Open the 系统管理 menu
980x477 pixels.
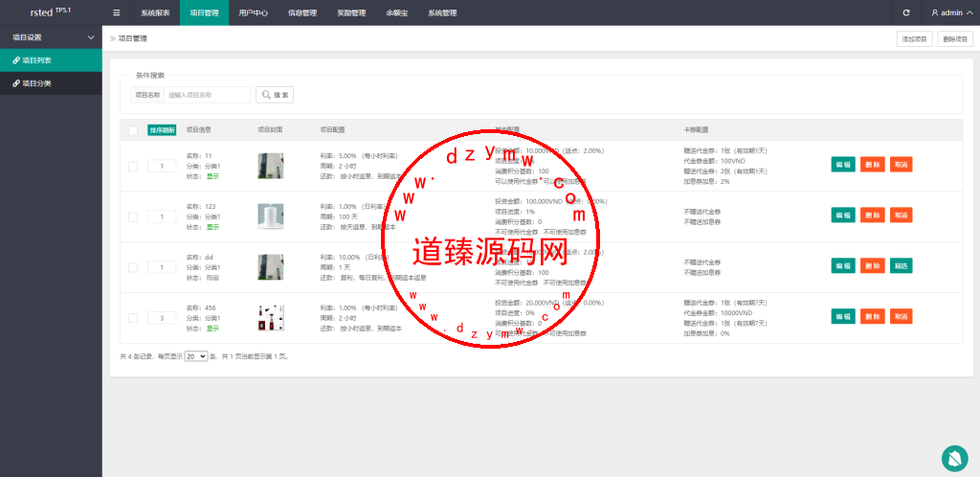(442, 12)
